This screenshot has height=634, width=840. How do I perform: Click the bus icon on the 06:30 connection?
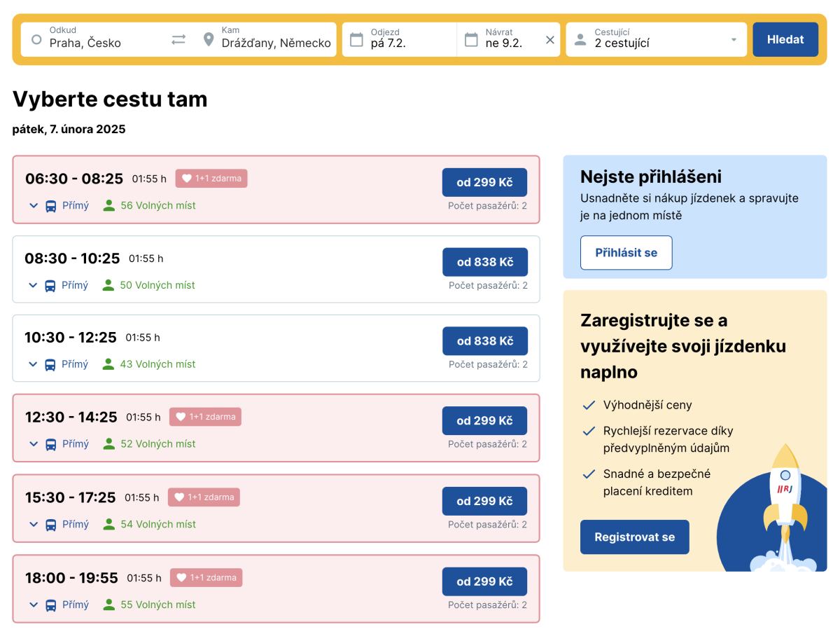[x=51, y=206]
